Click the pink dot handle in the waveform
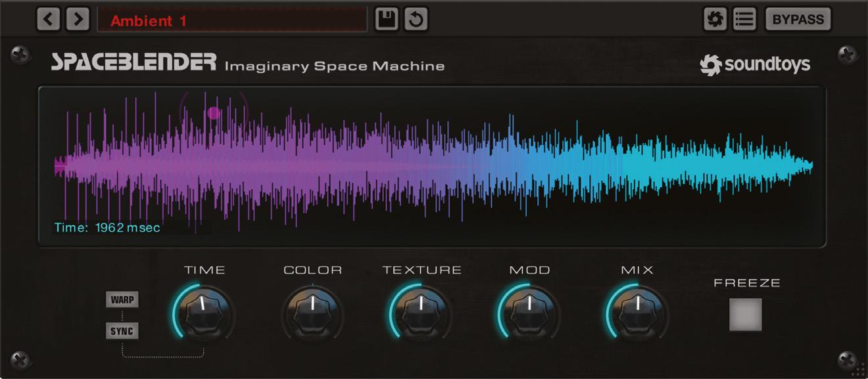This screenshot has height=379, width=868. coord(214,112)
